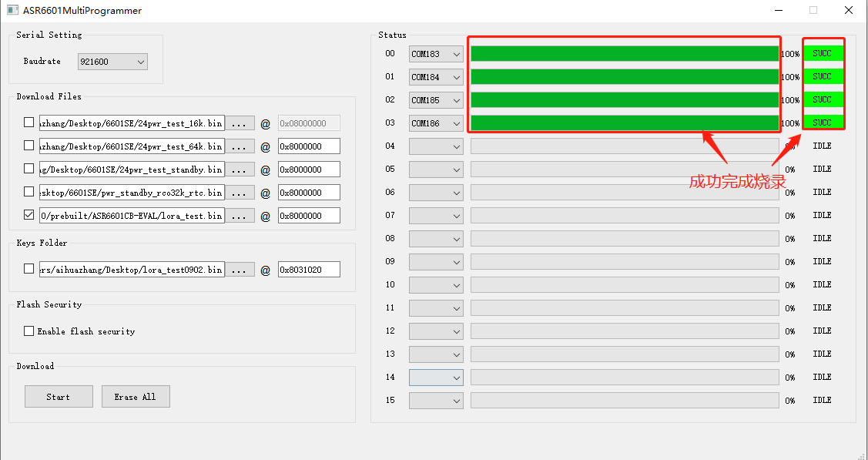
Task: Minimize the ASR6601MultiProgrammer window
Action: (x=779, y=10)
